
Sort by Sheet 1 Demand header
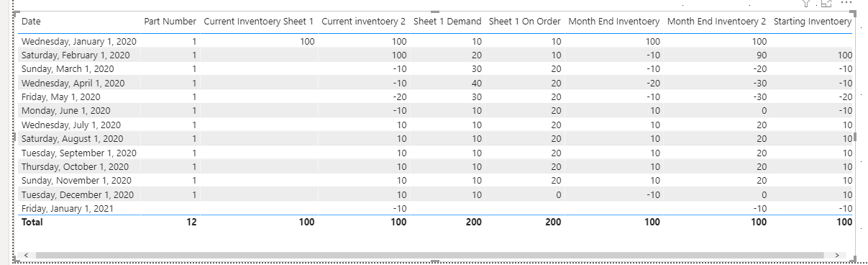coord(447,22)
